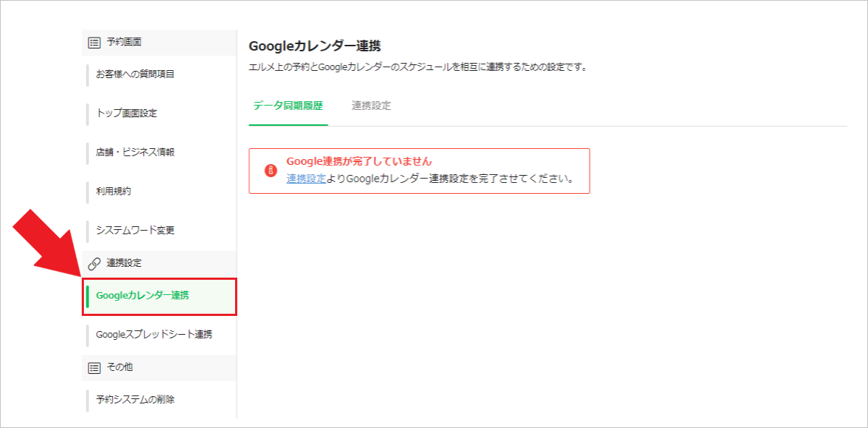
Task: Choose 予約システムの削除 in the sidebar
Action: 135,399
